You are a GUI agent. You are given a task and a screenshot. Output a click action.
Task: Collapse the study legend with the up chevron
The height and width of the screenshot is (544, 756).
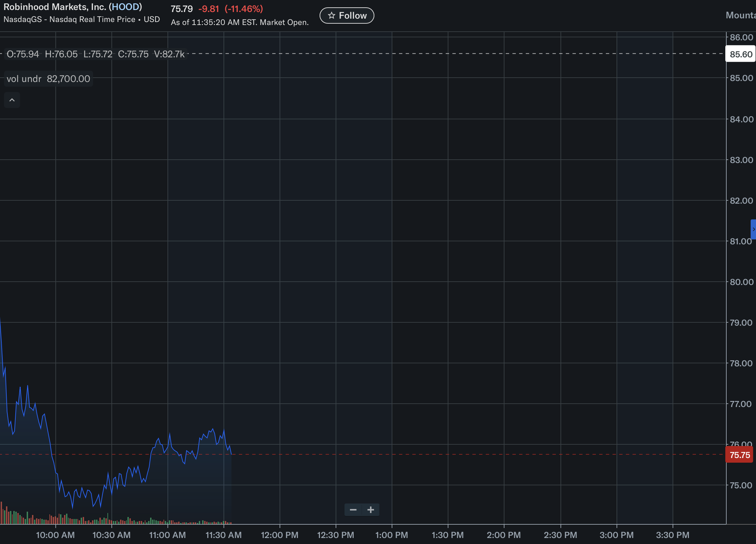click(12, 100)
